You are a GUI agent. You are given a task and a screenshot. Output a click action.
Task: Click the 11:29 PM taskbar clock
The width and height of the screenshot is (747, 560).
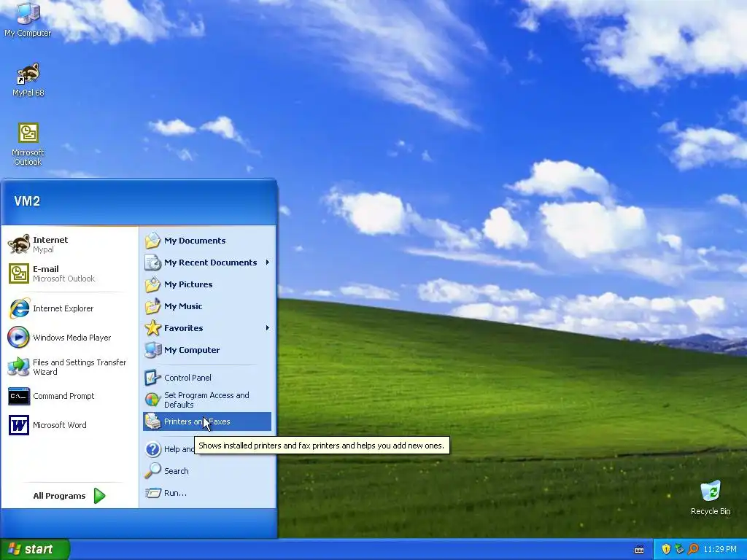tap(720, 549)
